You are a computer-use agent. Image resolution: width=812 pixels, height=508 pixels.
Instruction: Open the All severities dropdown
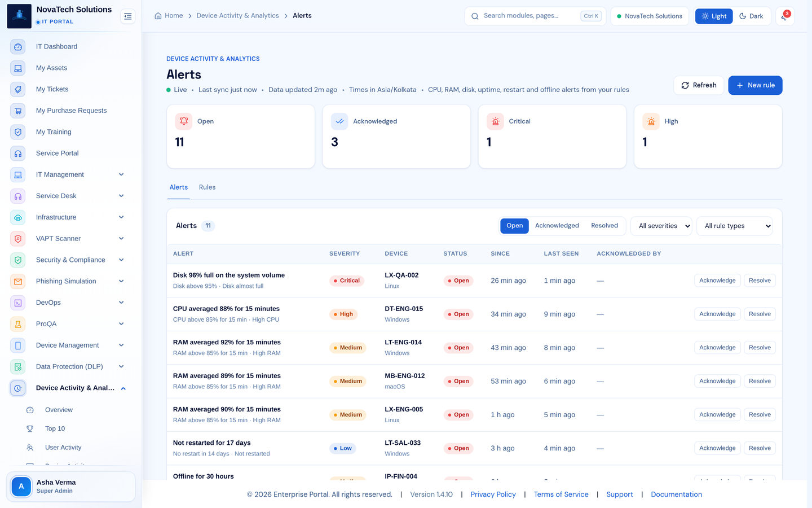(661, 226)
